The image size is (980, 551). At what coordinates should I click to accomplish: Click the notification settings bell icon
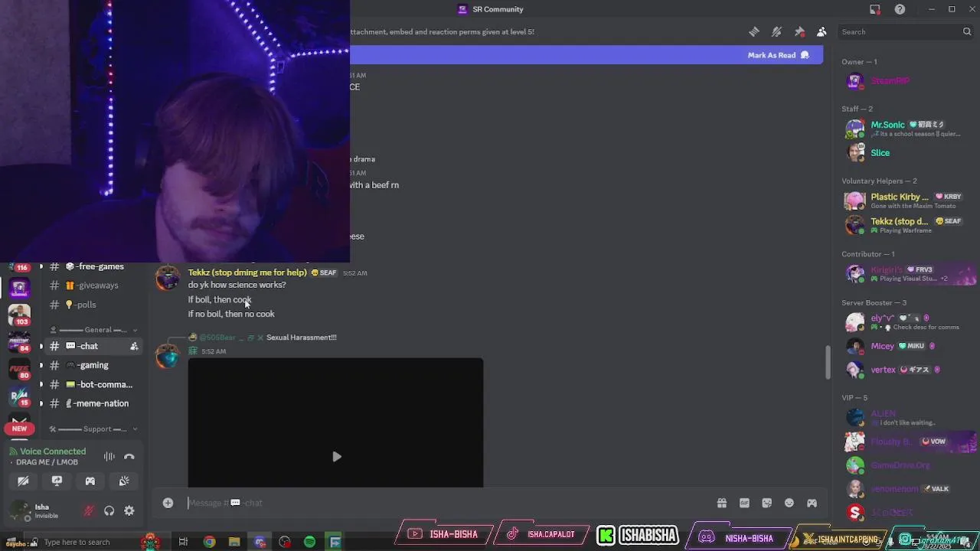click(776, 31)
